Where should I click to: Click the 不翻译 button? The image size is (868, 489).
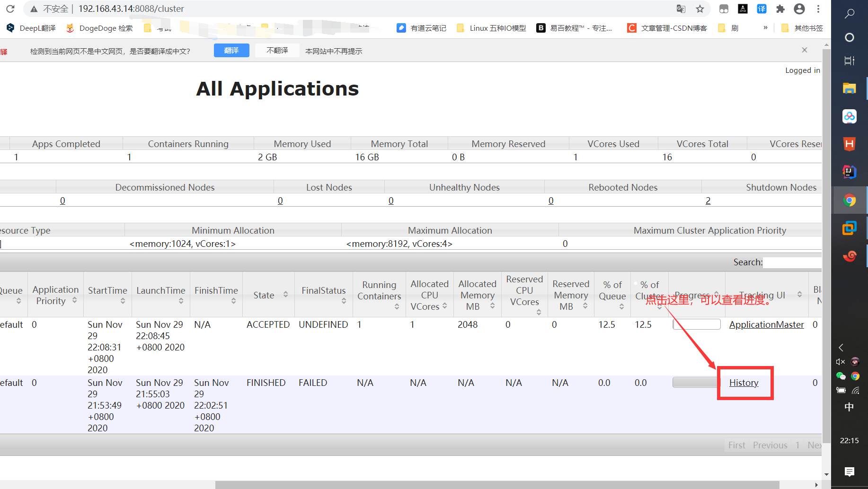pyautogui.click(x=277, y=51)
